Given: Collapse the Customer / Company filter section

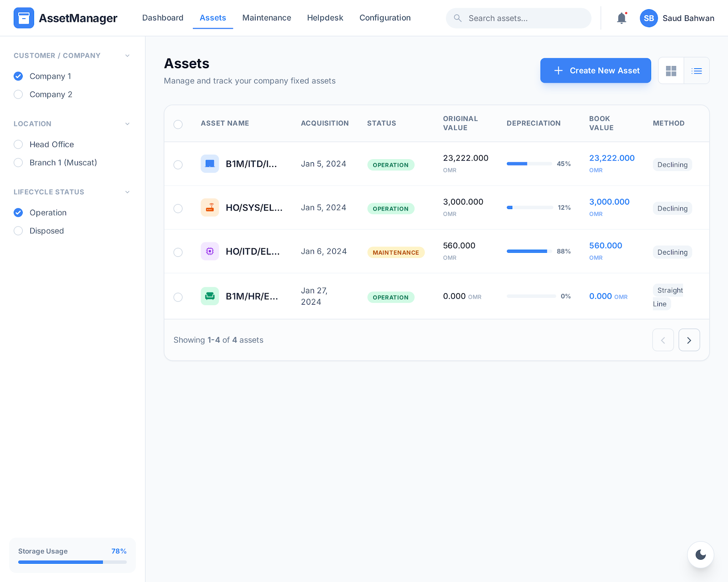Looking at the screenshot, I should tap(127, 55).
